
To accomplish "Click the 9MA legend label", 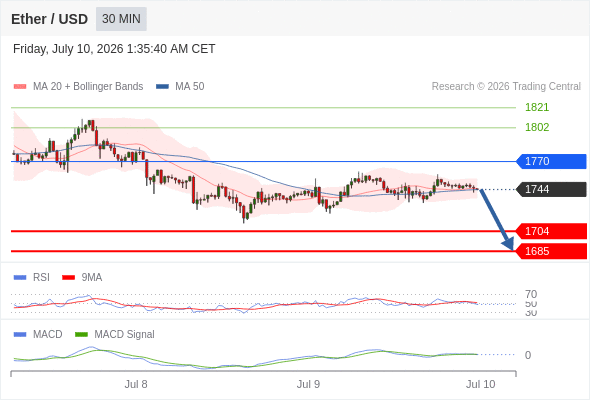I will click(x=92, y=278).
